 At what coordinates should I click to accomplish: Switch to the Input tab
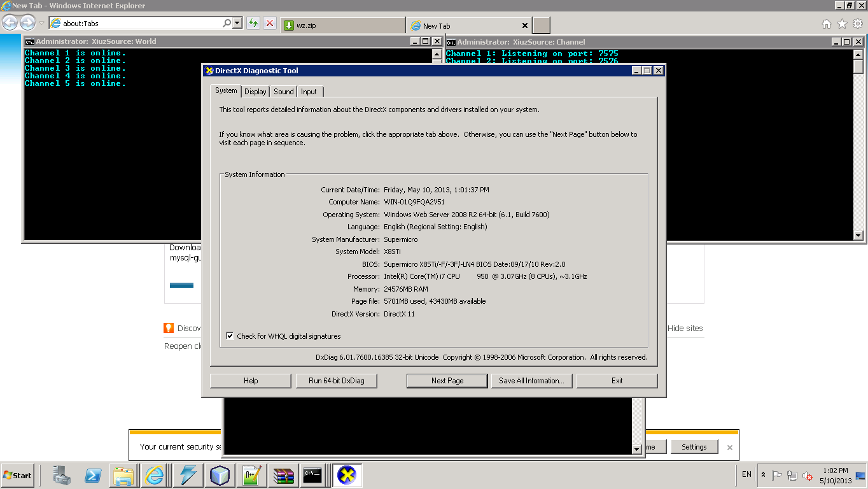click(309, 92)
